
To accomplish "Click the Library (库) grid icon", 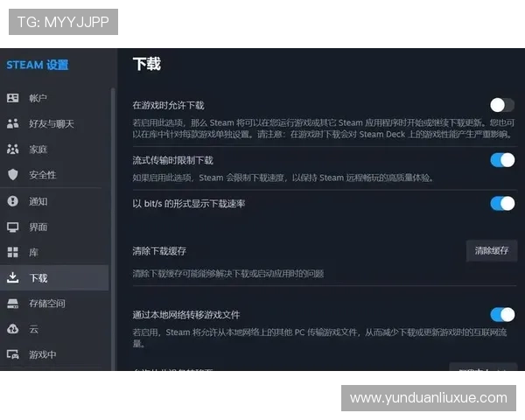I will (x=13, y=252).
